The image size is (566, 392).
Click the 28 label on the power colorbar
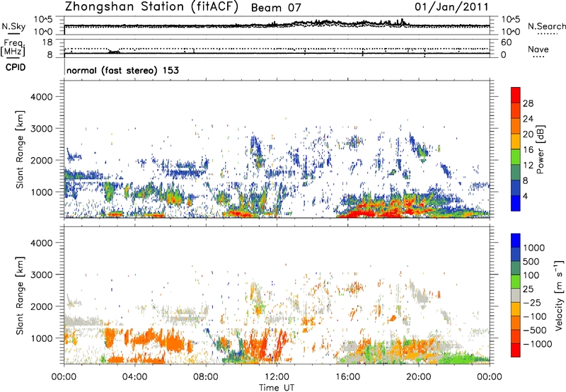528,103
